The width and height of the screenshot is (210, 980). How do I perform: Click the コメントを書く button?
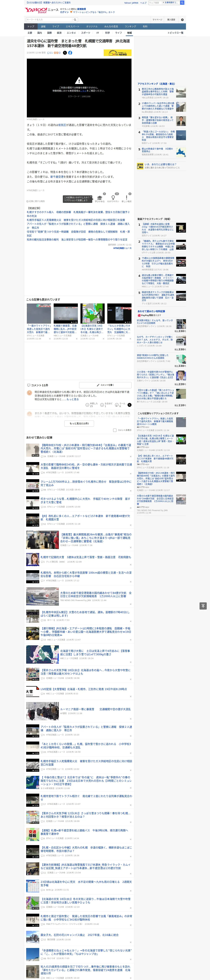click(x=105, y=385)
